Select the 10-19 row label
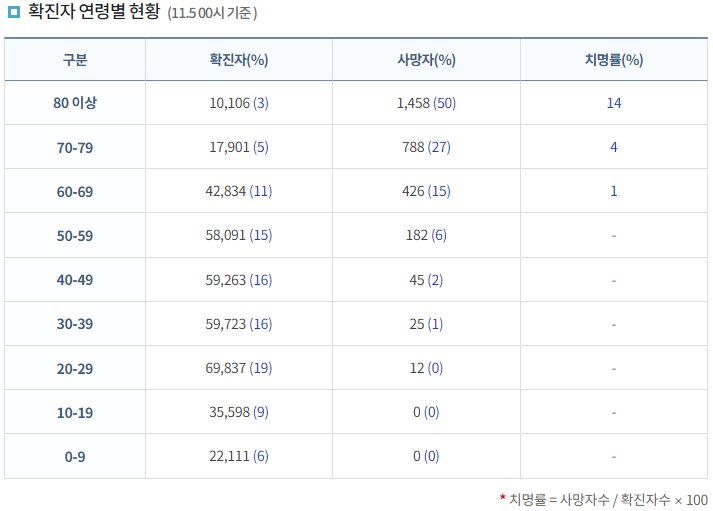Screen dimensions: 713x511 [75, 412]
